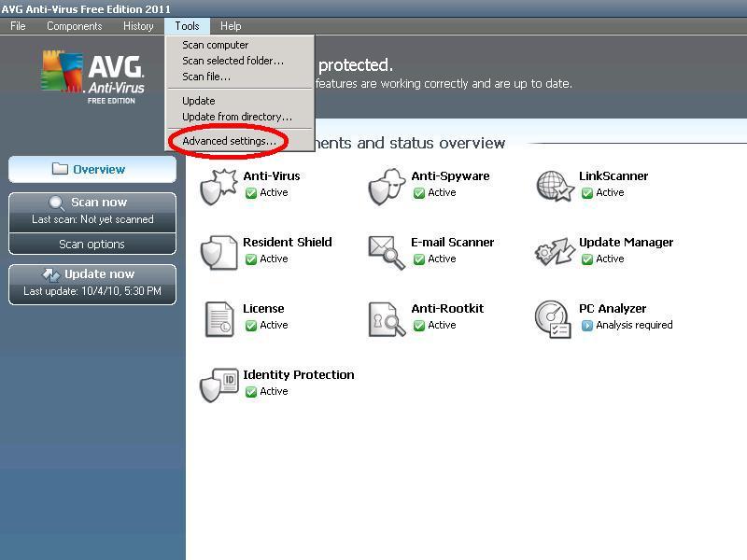
Task: Select the Resident Shield component icon
Action: pyautogui.click(x=220, y=252)
